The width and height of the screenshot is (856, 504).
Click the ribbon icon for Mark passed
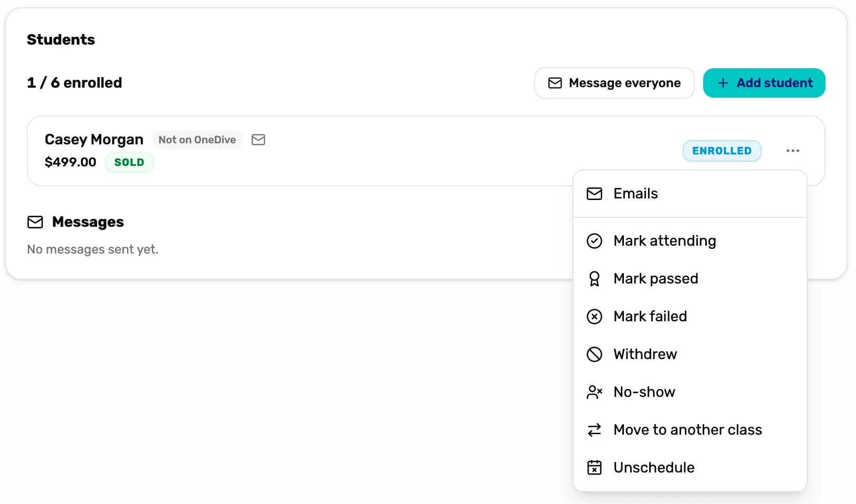coord(594,279)
